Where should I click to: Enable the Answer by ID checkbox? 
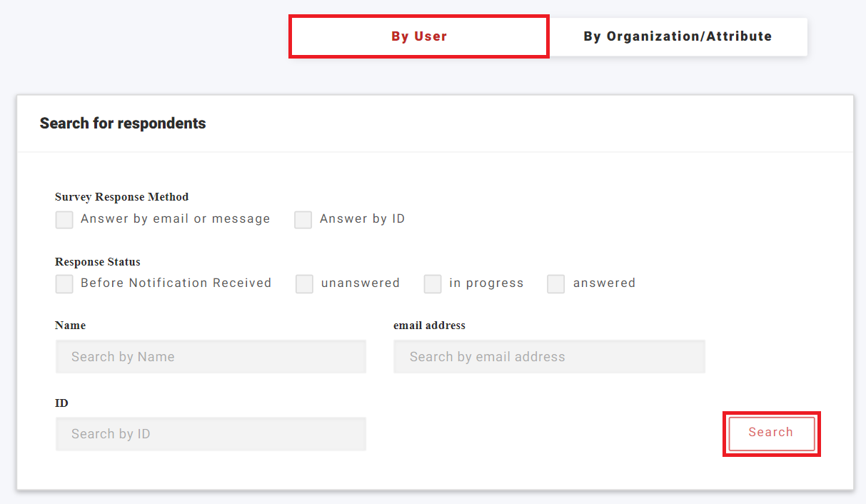[303, 219]
